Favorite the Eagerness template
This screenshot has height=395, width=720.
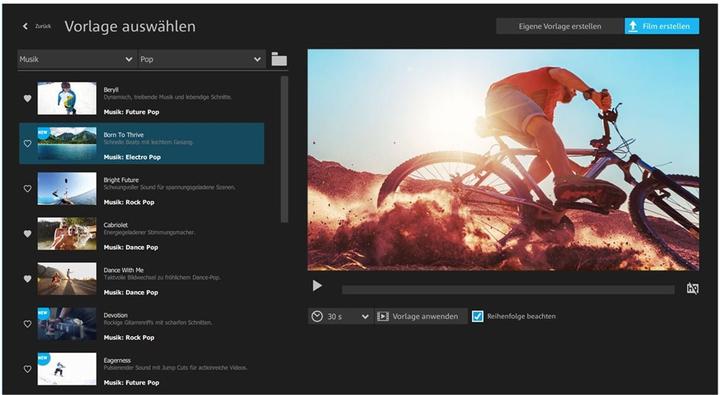tap(28, 369)
